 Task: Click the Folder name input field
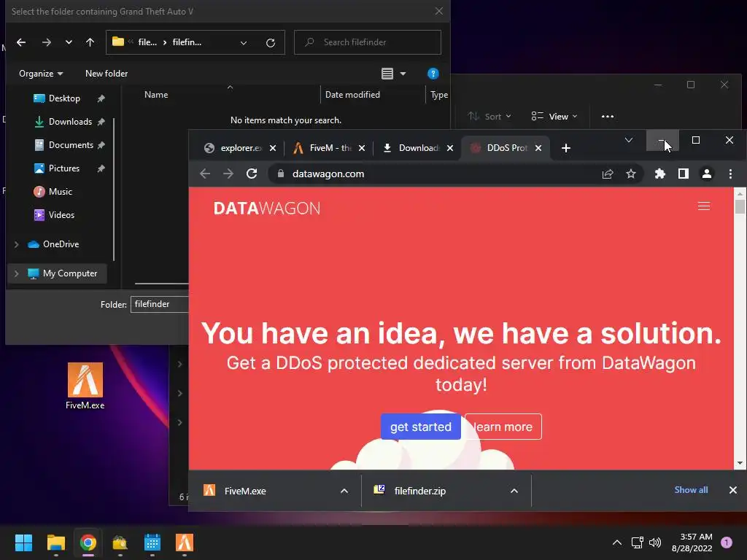(160, 304)
